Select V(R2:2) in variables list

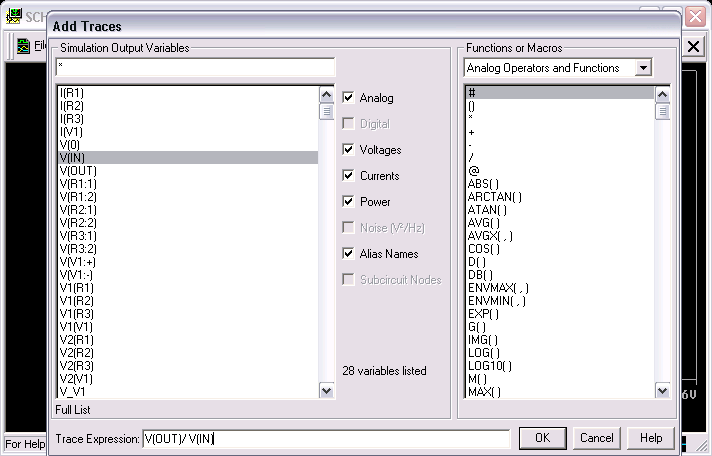[188, 223]
